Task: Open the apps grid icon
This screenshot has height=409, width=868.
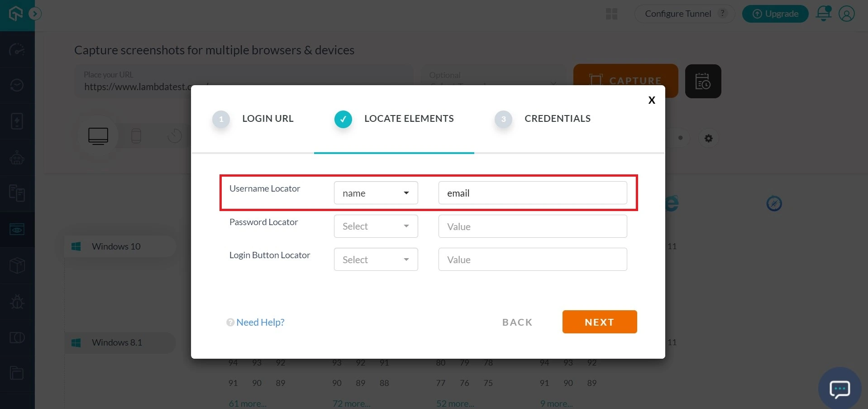Action: [x=611, y=14]
